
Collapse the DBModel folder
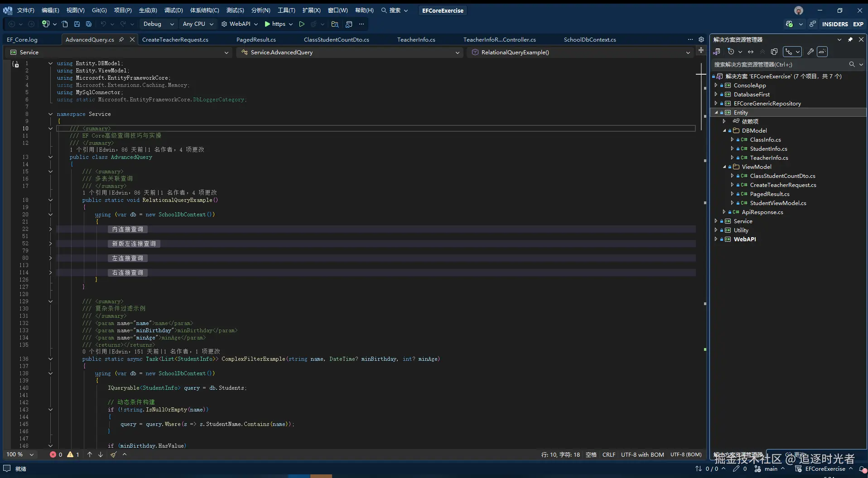724,130
